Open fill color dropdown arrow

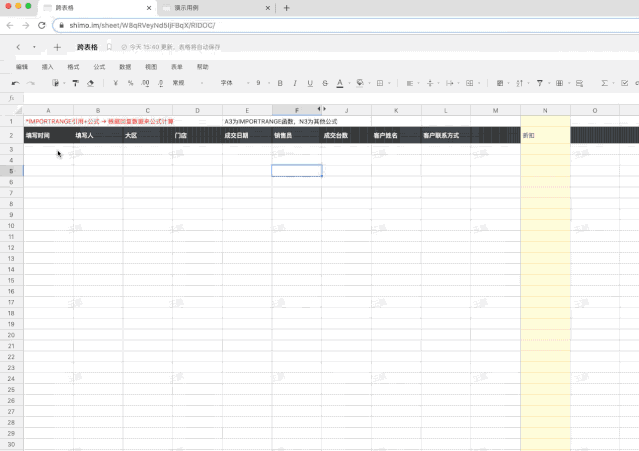point(369,83)
